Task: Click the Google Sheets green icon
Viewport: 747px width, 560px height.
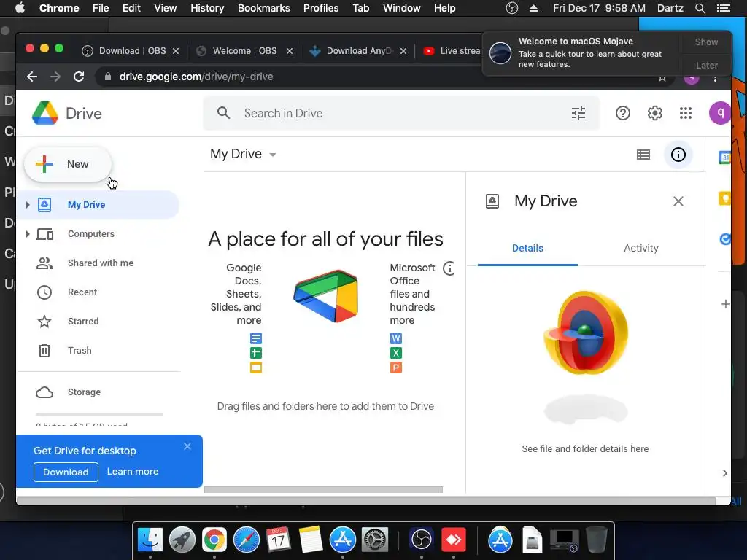Action: (x=256, y=353)
